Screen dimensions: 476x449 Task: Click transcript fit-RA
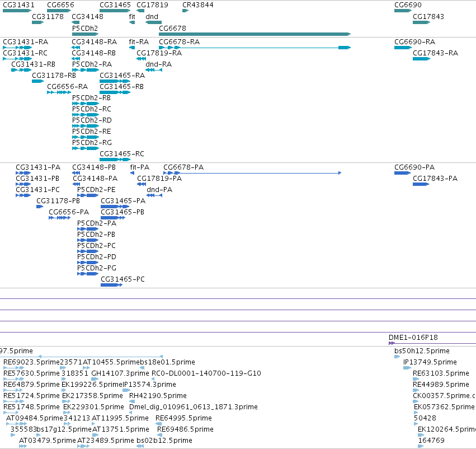pos(139,41)
